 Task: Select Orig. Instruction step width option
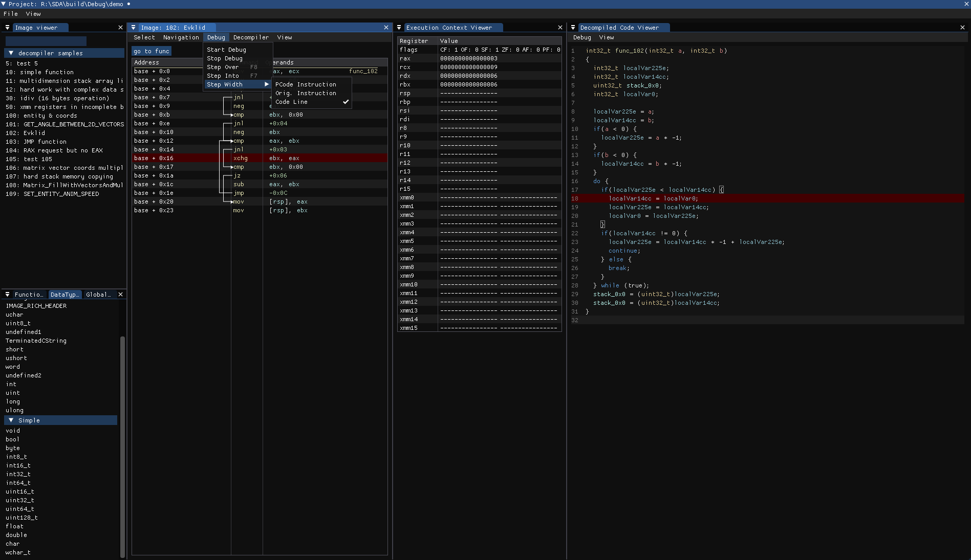click(306, 93)
